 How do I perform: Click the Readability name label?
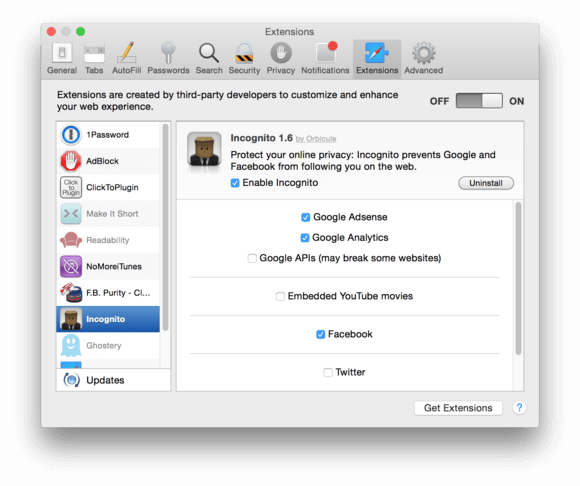[x=108, y=240]
